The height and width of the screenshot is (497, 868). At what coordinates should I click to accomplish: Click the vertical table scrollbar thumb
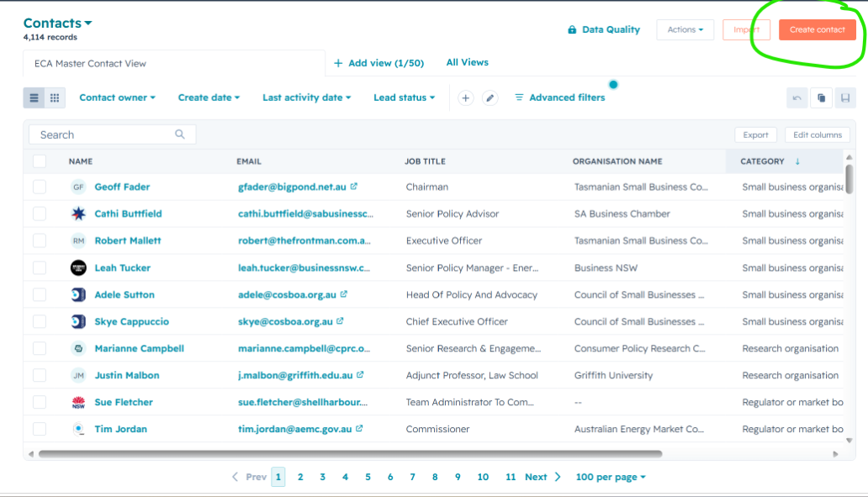point(849,178)
